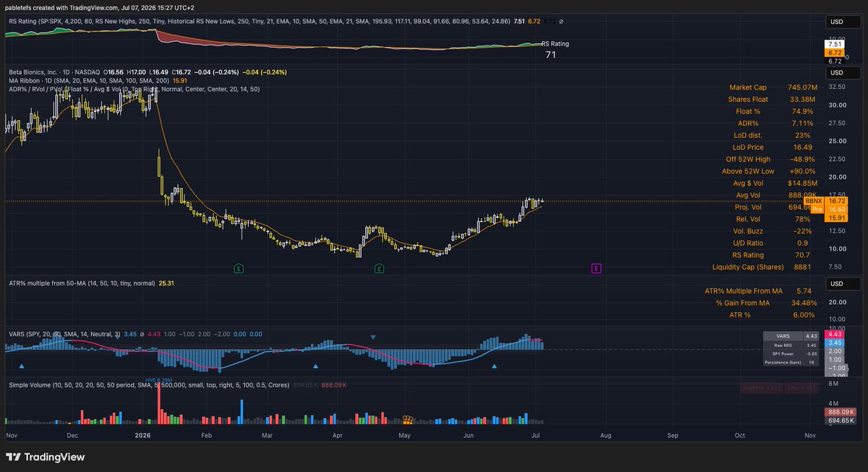Click the leftmost blue up-triangle in VARS pane
868x472 pixels.
[21, 366]
